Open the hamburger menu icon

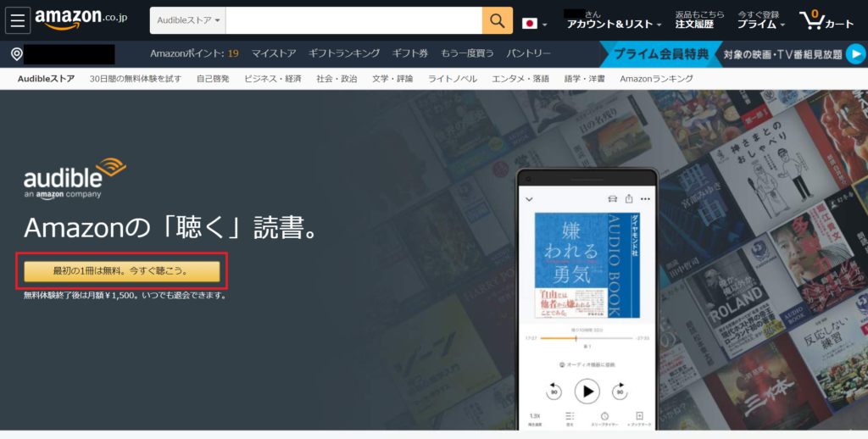[18, 20]
